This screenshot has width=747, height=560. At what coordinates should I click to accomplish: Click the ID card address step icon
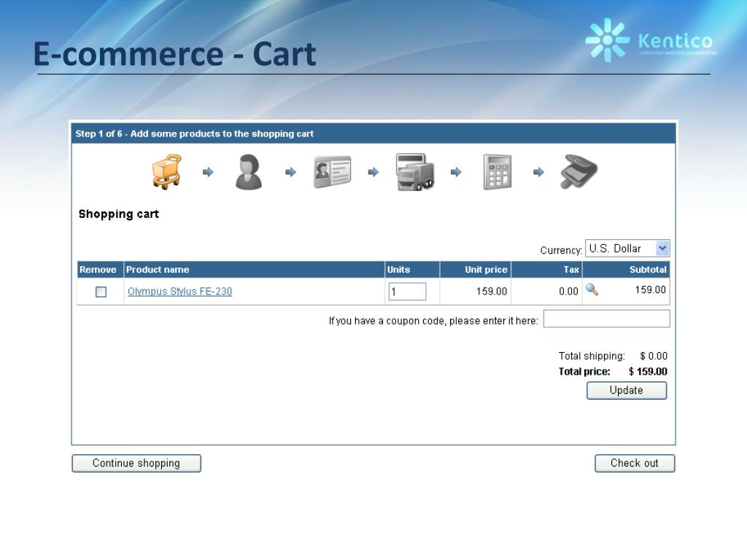(x=332, y=172)
